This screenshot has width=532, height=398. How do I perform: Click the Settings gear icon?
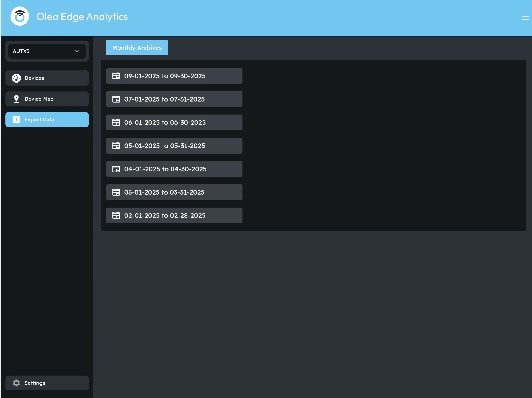[16, 383]
